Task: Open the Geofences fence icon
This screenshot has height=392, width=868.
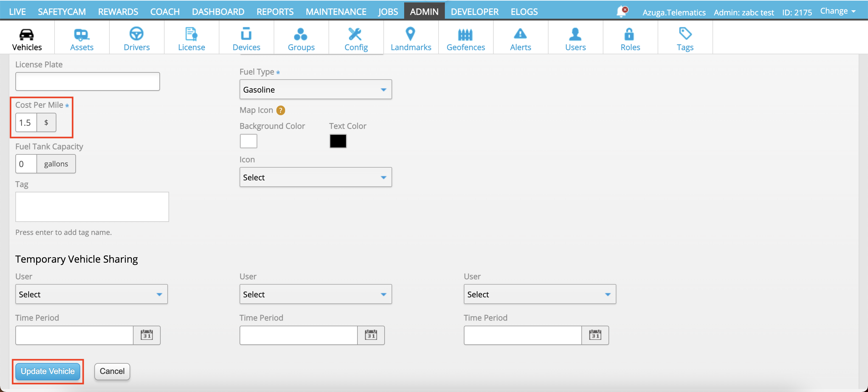Action: [465, 34]
